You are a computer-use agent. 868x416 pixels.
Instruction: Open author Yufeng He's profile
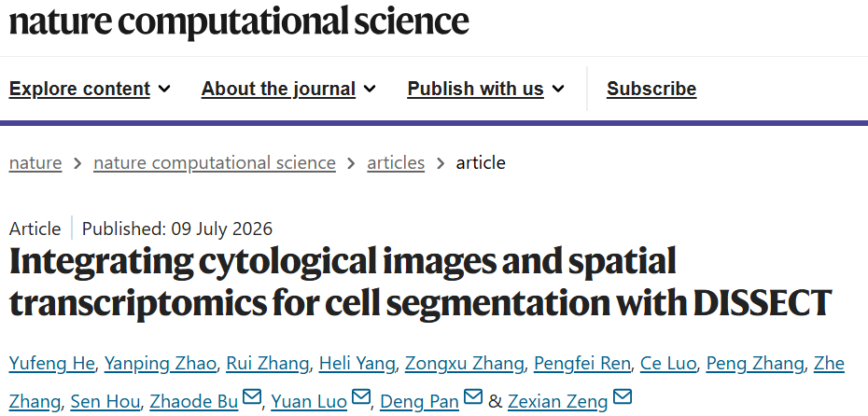pyautogui.click(x=53, y=364)
